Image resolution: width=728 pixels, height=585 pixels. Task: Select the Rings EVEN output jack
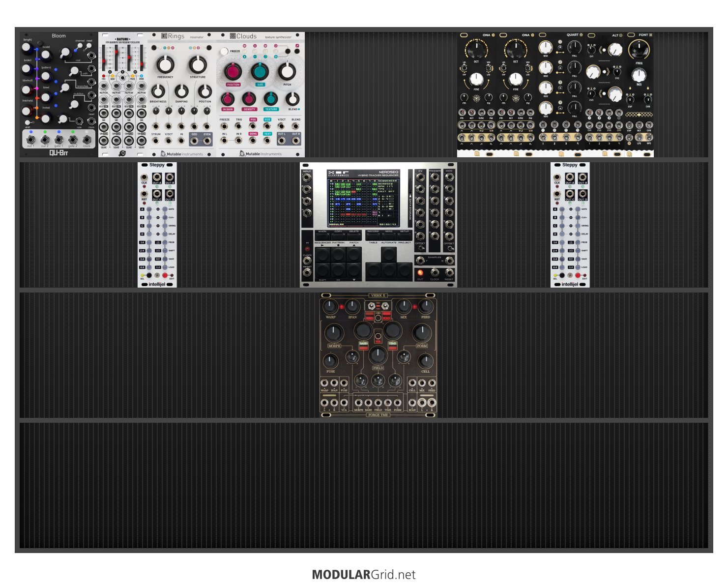point(207,141)
